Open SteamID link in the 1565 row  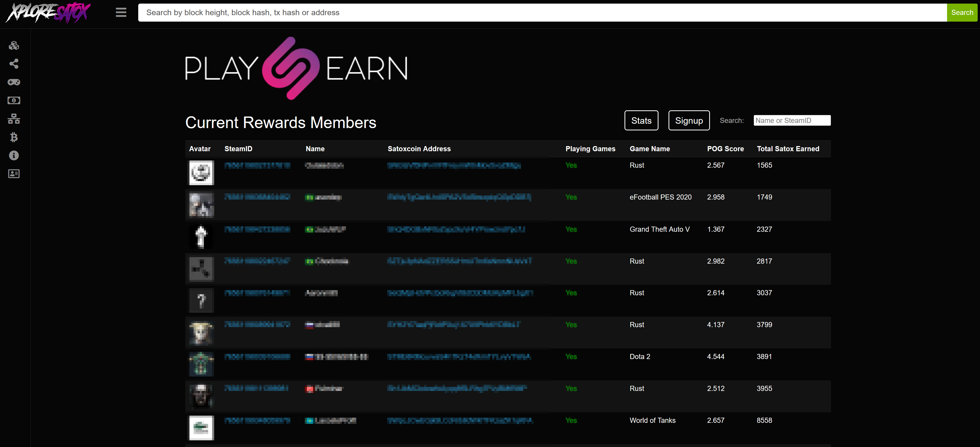(257, 165)
